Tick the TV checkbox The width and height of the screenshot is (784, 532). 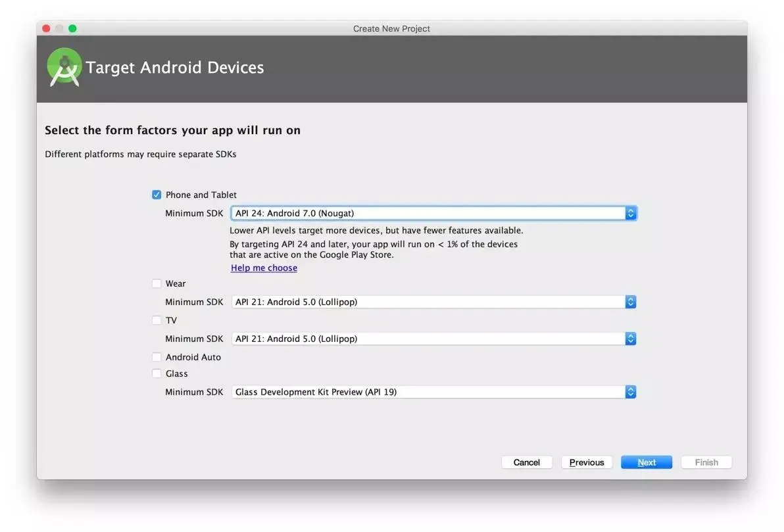[x=157, y=320]
